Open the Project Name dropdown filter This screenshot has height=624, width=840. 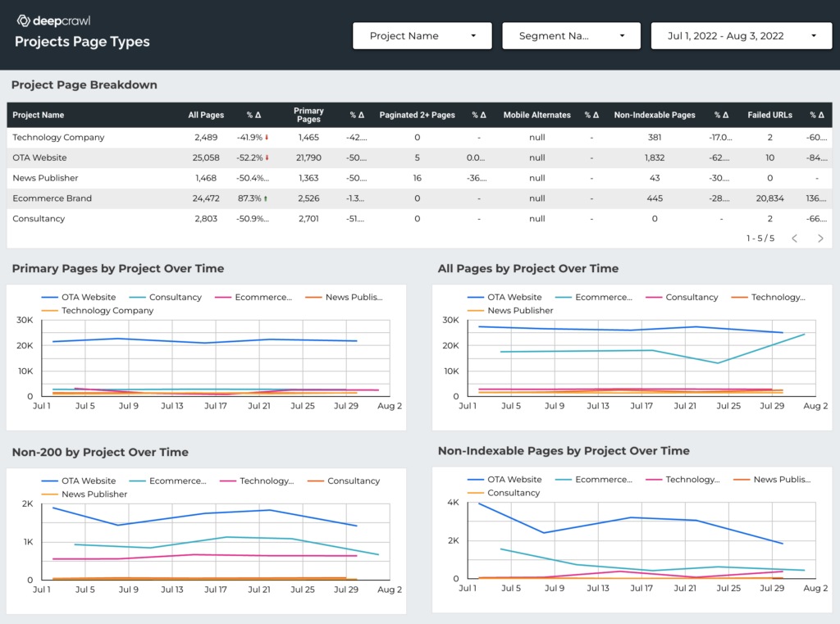(422, 36)
